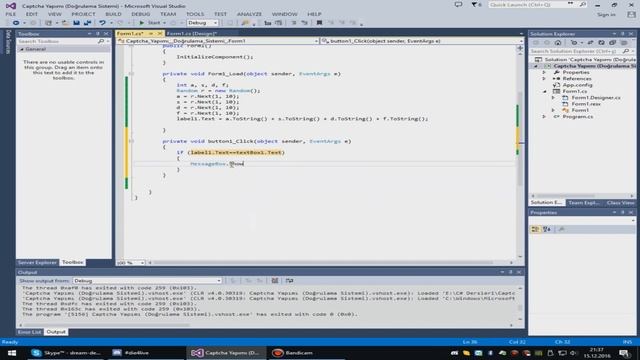Click the bookmark flag icon in main toolbar

(319, 23)
